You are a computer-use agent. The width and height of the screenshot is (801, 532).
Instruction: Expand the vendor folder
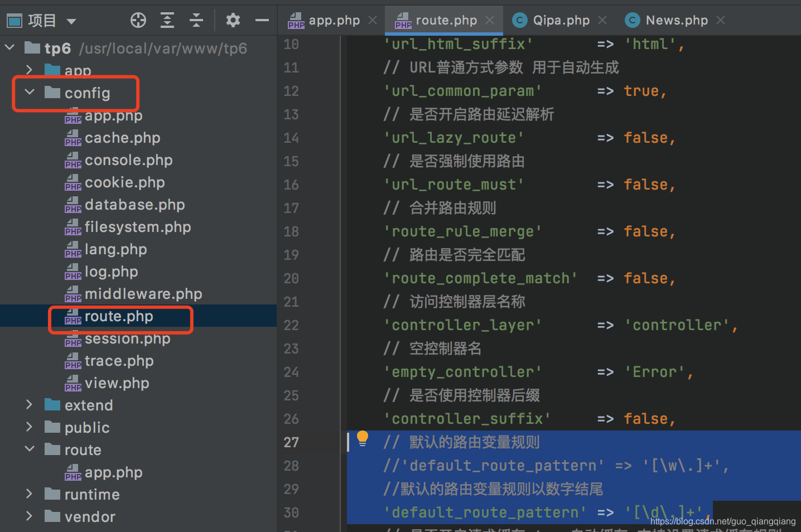(30, 516)
